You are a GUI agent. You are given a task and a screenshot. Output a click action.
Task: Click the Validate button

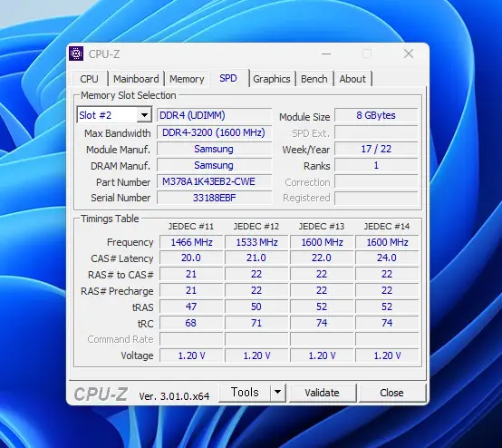(322, 393)
